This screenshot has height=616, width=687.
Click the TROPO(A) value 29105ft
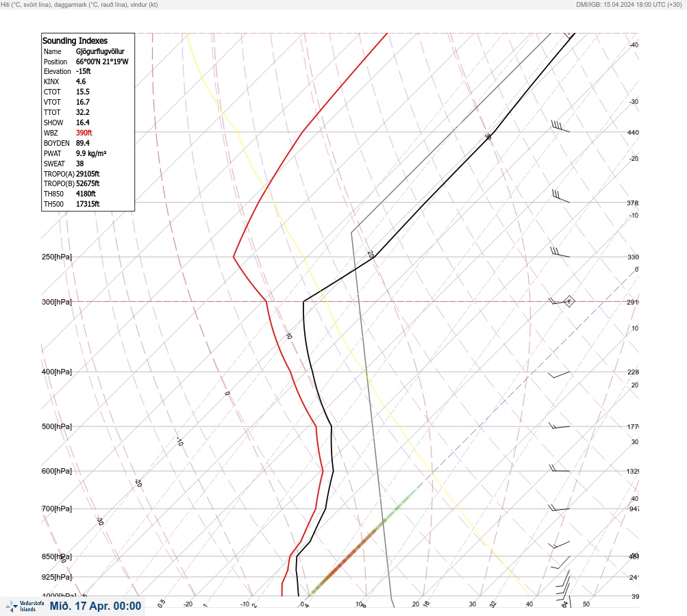tap(88, 174)
